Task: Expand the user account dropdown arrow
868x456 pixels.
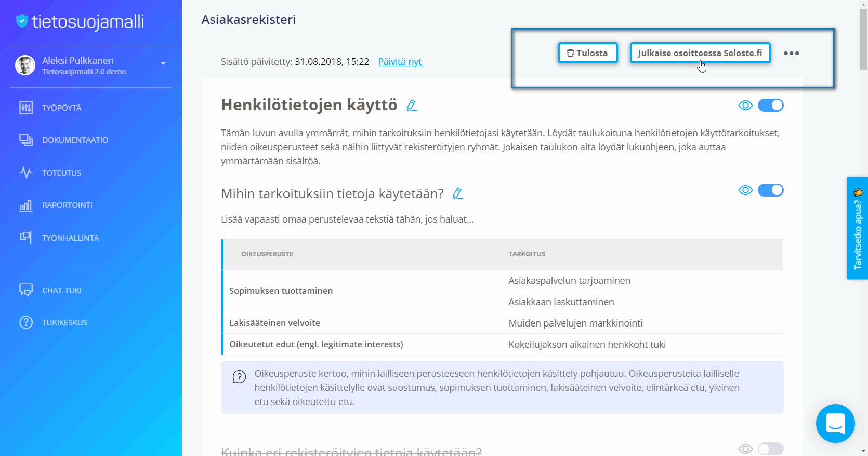Action: (163, 63)
